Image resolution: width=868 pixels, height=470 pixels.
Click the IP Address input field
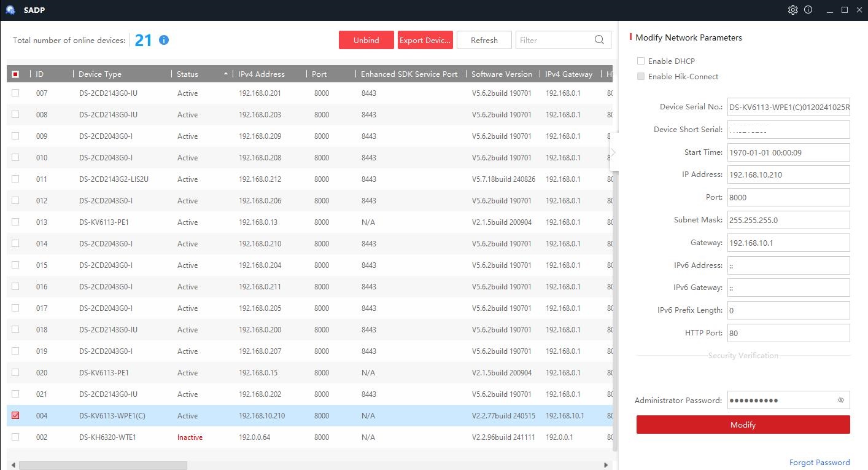click(788, 174)
